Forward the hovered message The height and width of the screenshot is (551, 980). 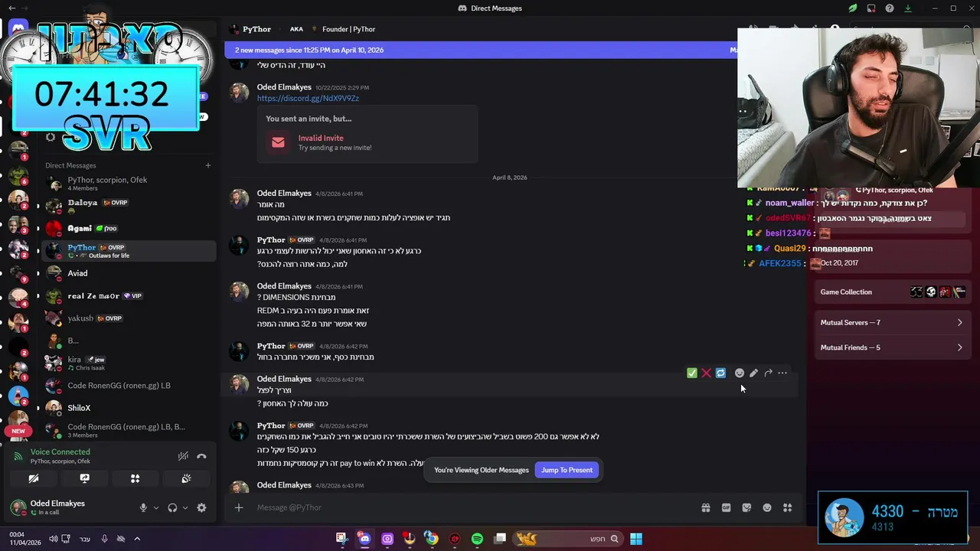tap(768, 373)
